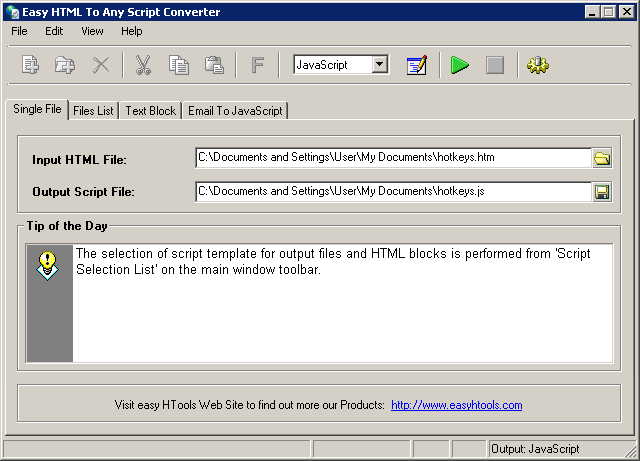Image resolution: width=640 pixels, height=461 pixels.
Task: Click the Font F toolbar icon
Action: coord(258,65)
